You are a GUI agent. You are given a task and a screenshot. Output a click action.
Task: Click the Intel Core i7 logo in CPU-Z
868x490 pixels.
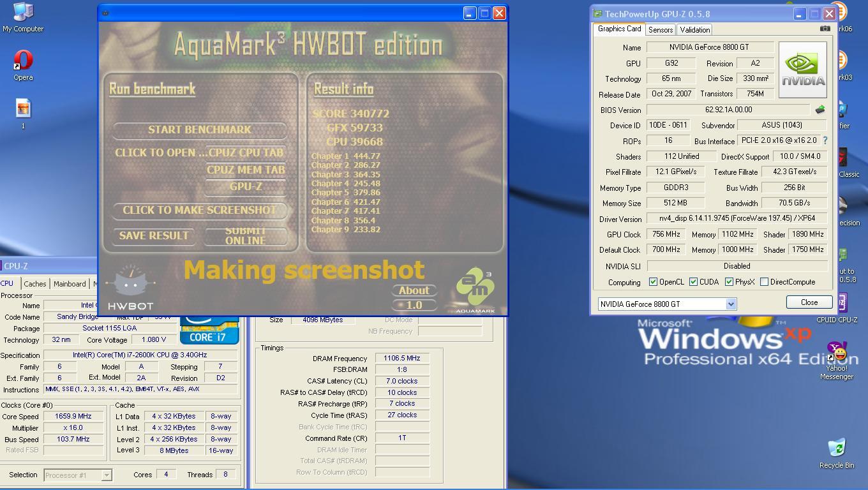click(x=209, y=330)
